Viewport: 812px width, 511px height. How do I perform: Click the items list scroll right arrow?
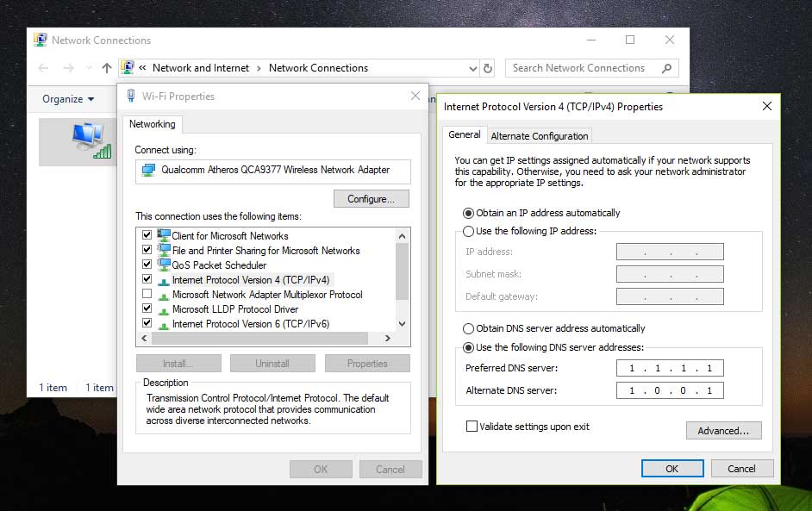387,338
